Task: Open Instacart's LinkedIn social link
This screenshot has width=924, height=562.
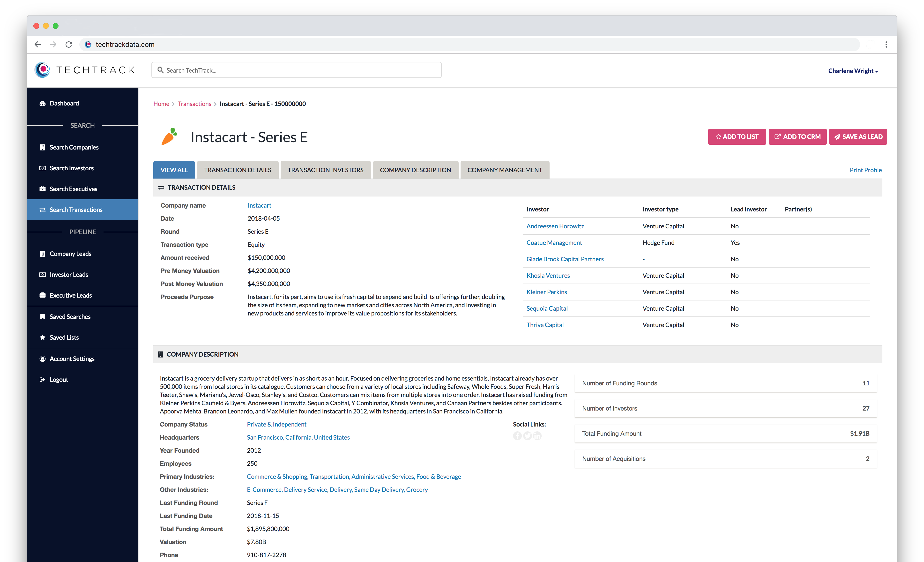Action: [x=537, y=435]
